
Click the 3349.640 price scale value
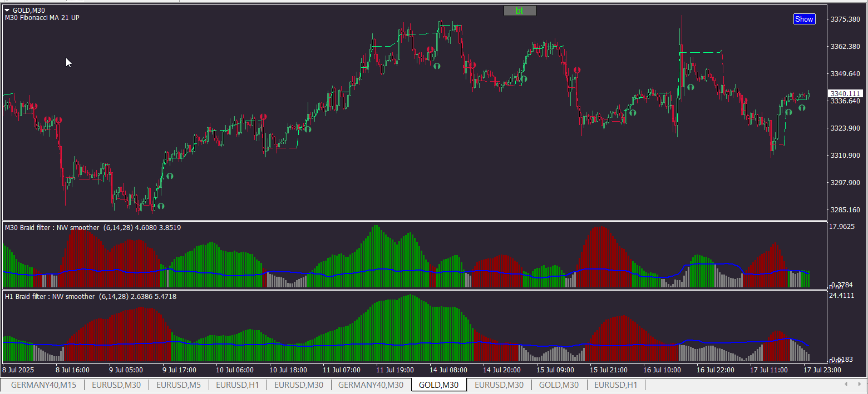pyautogui.click(x=846, y=73)
